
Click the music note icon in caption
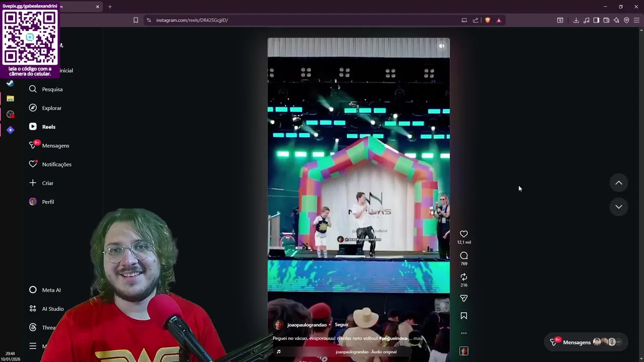[x=279, y=352]
